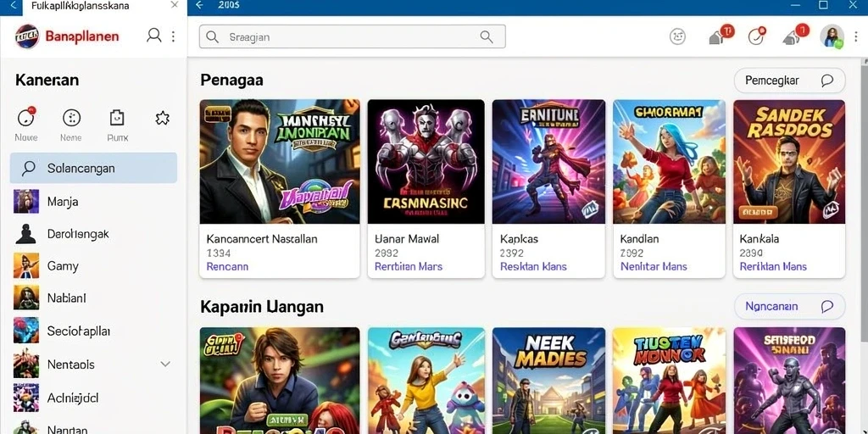Expand the Nentapis chevron
This screenshot has width=868, height=434.
(165, 364)
